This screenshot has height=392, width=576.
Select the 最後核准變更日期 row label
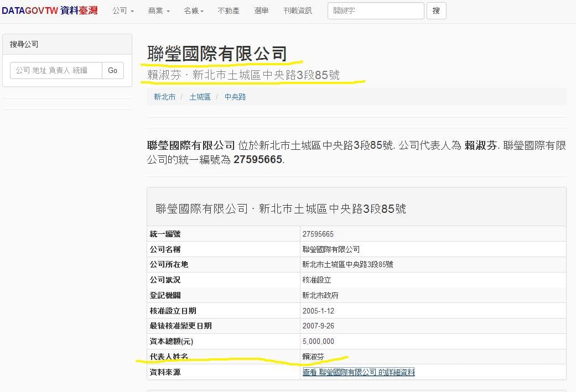181,326
